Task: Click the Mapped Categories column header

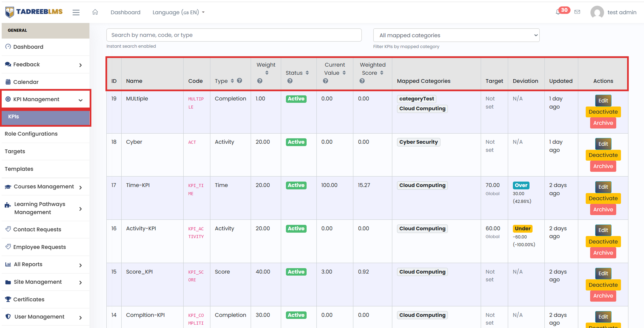Action: click(424, 81)
